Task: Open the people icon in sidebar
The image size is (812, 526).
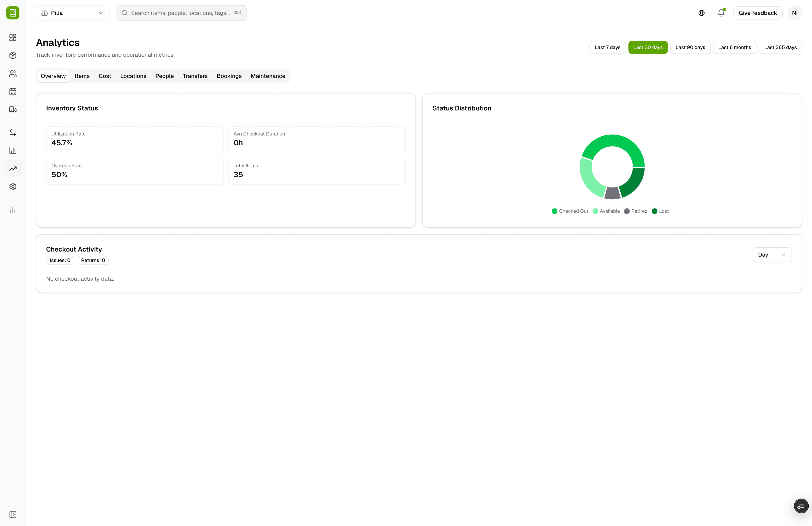Action: (x=13, y=74)
